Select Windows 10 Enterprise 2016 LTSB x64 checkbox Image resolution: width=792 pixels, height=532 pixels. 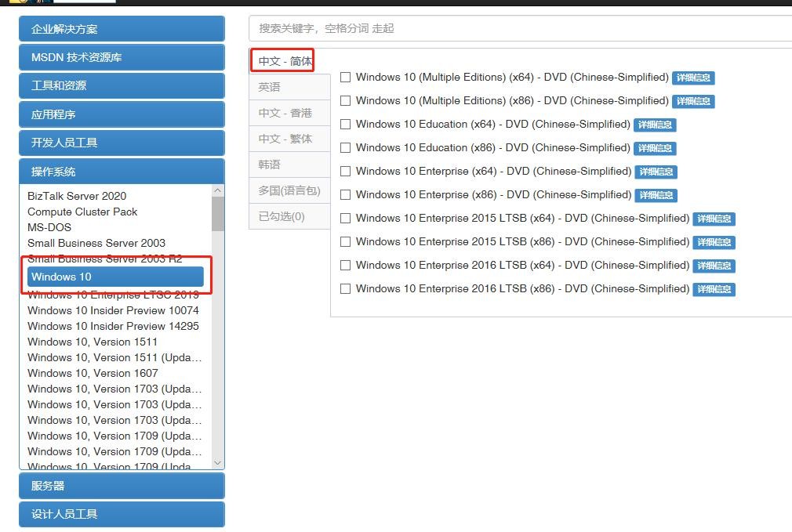345,266
